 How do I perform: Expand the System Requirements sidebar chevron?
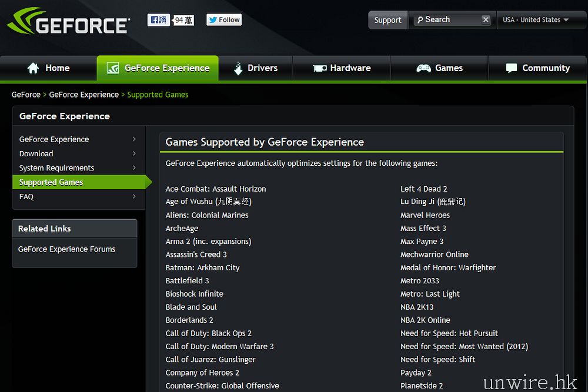tap(134, 167)
